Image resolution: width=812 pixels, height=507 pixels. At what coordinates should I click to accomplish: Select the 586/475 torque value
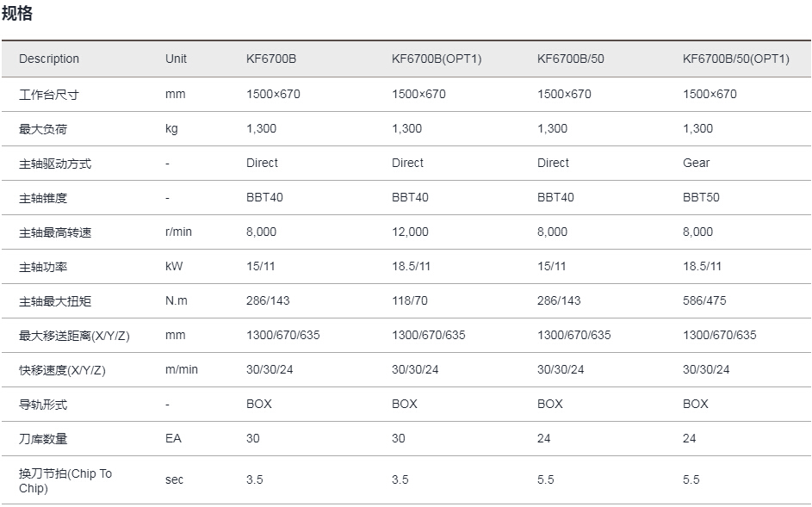[x=704, y=301]
